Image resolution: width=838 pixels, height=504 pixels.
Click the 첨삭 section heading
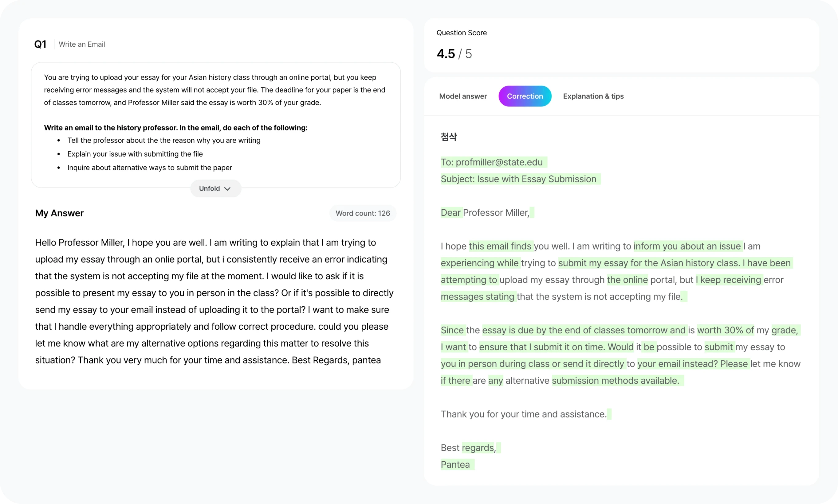449,137
